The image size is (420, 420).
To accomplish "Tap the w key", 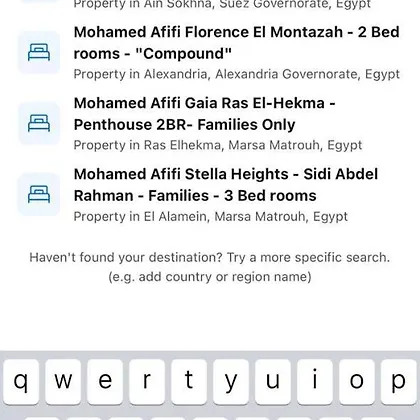I will [x=63, y=381].
